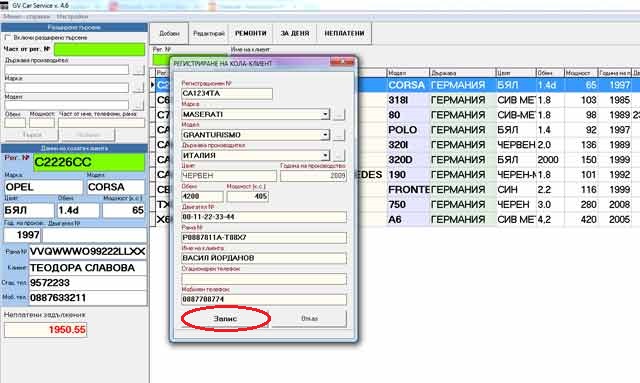Click the frame number field P8887811A-T88X7

pos(264,237)
